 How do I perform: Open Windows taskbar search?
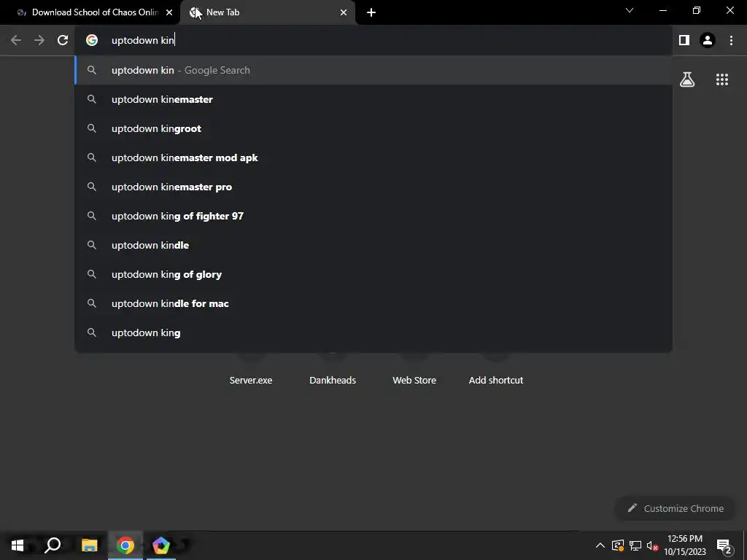[x=53, y=545]
